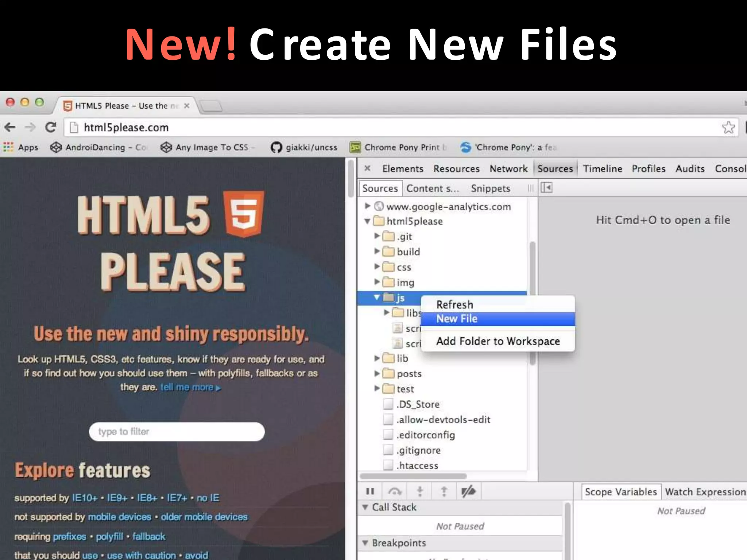Expand the lib folder
The height and width of the screenshot is (560, 747).
[377, 358]
